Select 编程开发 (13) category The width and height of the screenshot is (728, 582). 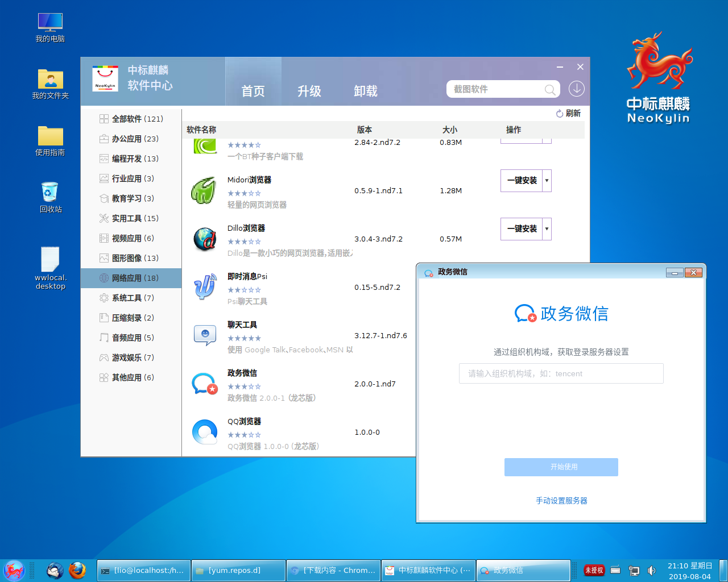coord(131,159)
